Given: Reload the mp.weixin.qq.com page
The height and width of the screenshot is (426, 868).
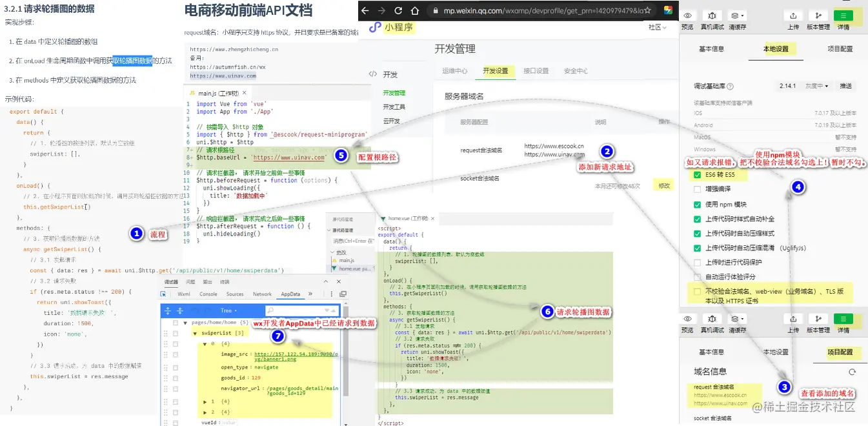Looking at the screenshot, I should coord(398,10).
